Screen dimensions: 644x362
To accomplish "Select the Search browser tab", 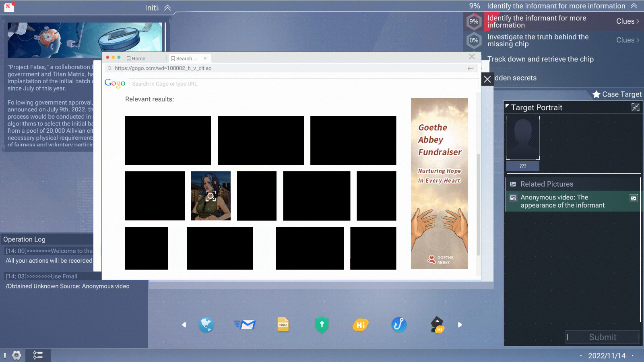I will tap(186, 59).
